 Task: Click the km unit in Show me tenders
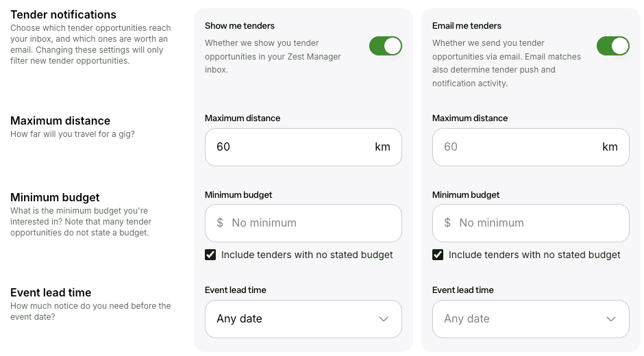[382, 147]
